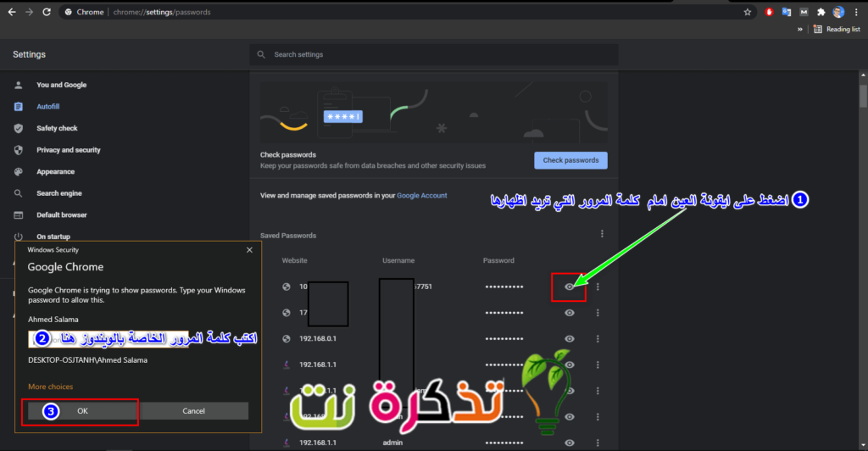Open three-dot options for first password row
The width and height of the screenshot is (868, 451).
pyautogui.click(x=598, y=287)
